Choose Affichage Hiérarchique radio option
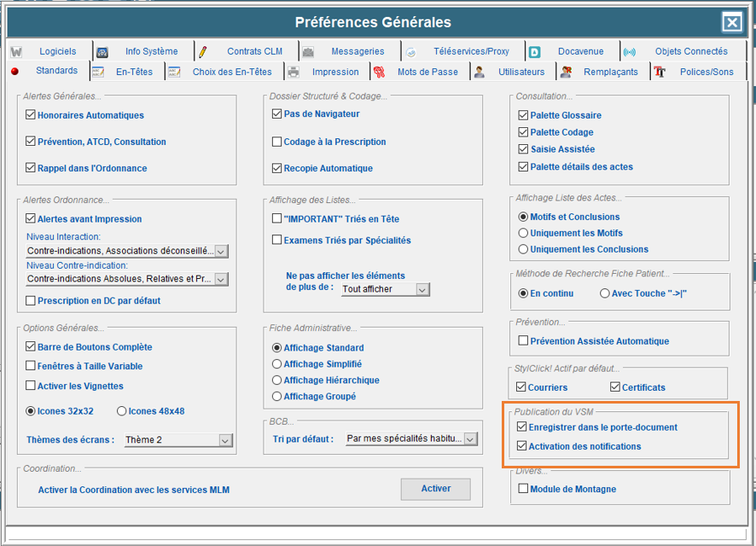The height and width of the screenshot is (546, 756). pos(276,380)
